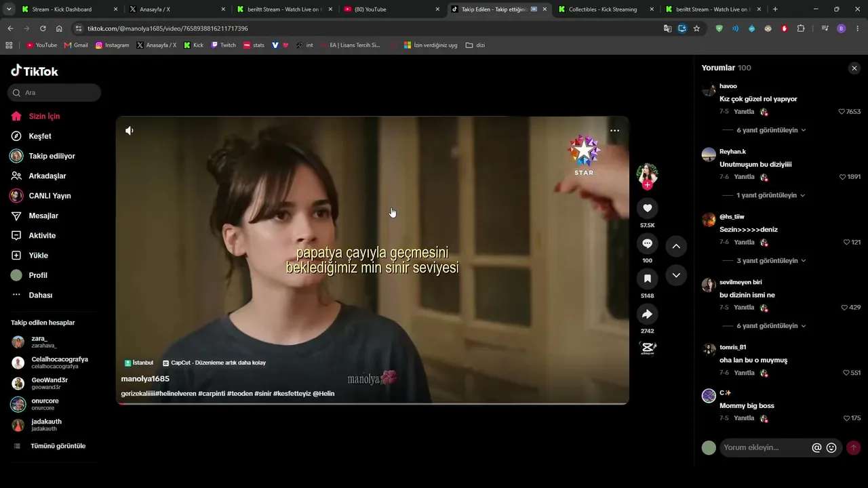Open the CapCut sound disc icon
This screenshot has height=488, width=868.
[647, 348]
